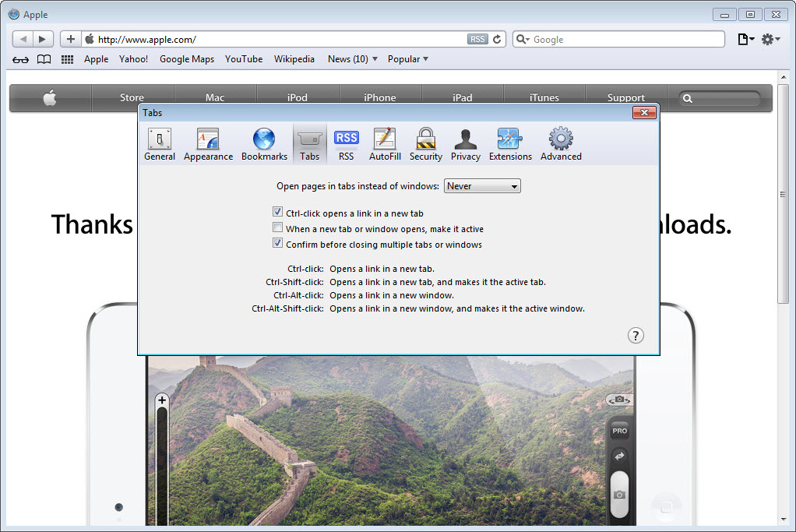Show all bookmarks with the book icon
This screenshot has width=796, height=532.
[44, 59]
